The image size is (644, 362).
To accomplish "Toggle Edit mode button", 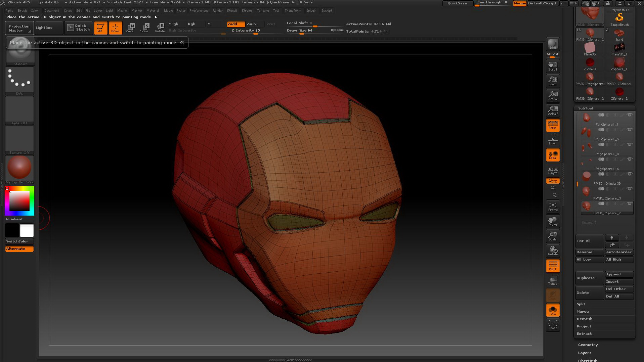I will pyautogui.click(x=100, y=28).
